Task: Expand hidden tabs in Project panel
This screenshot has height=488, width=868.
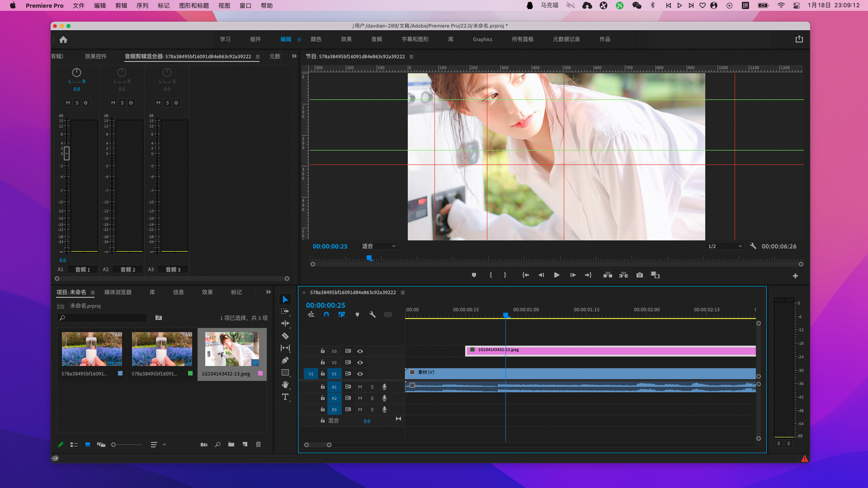Action: (268, 292)
